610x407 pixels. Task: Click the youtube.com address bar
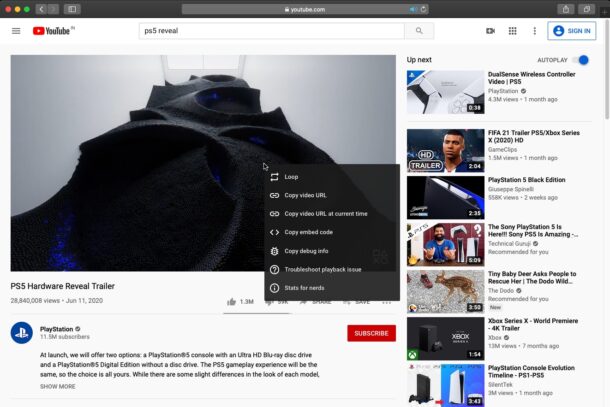(x=305, y=9)
